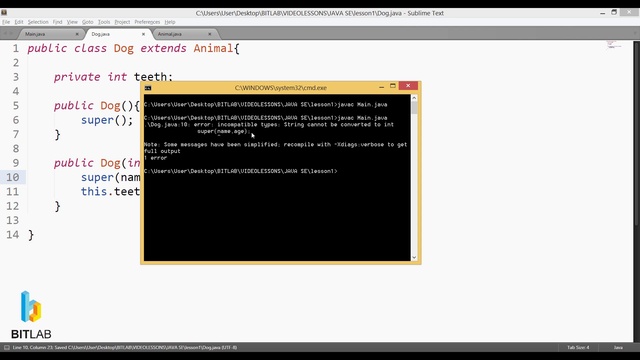Click line number 5 in the gutter
640x360 pixels.
(16, 106)
